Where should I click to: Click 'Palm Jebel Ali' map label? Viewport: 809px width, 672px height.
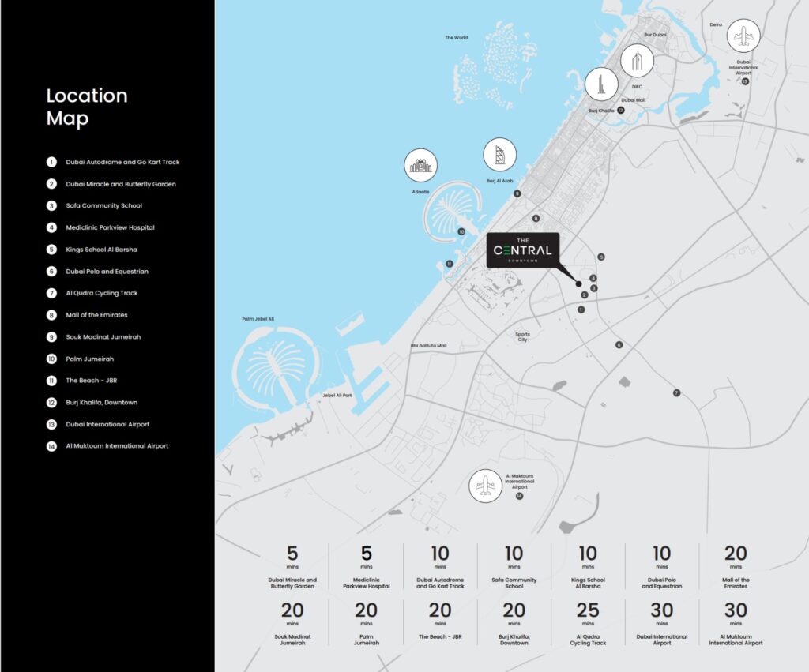click(258, 319)
